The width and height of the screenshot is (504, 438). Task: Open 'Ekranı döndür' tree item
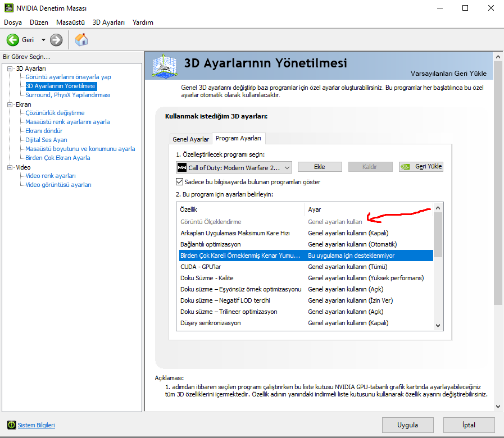[44, 131]
